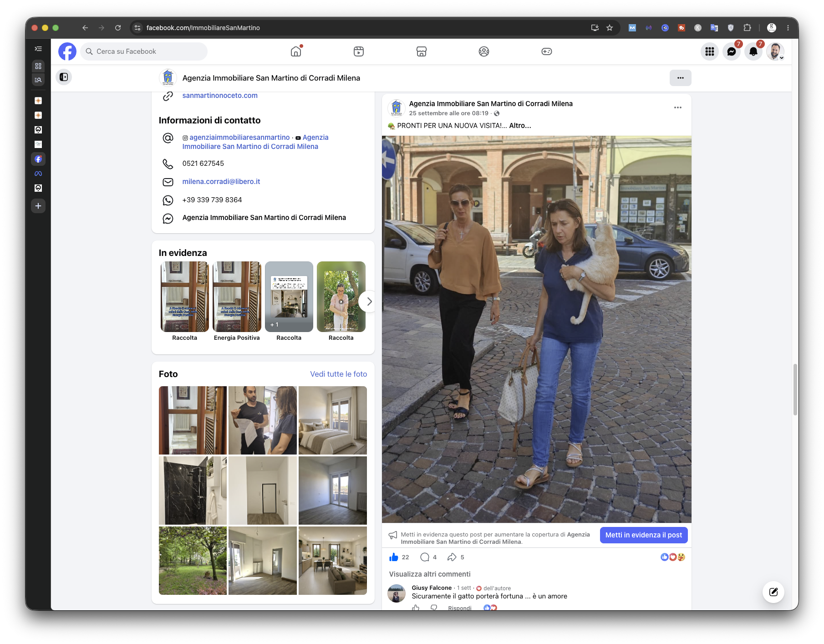Screen dimensions: 824x644
Task: Click the Facebook logo icon
Action: [x=67, y=51]
